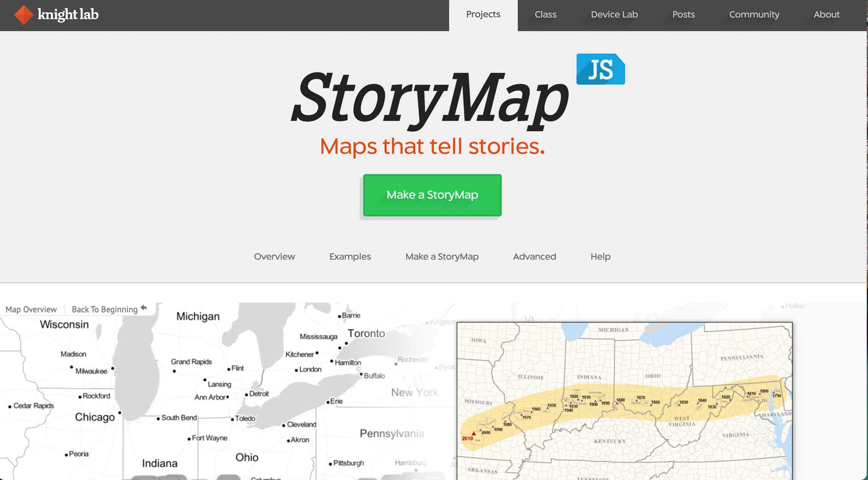The height and width of the screenshot is (480, 868).
Task: Open the Projects tab
Action: 483,15
